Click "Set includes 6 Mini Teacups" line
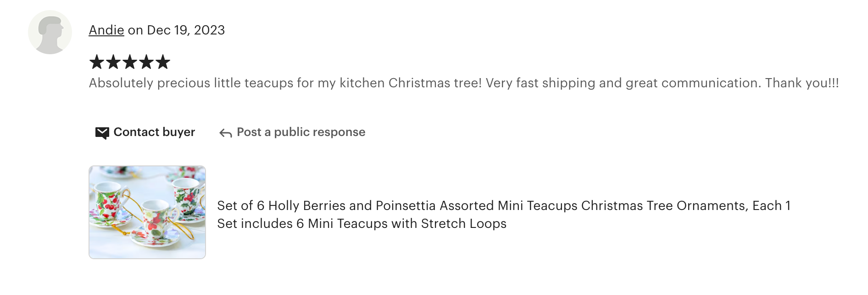This screenshot has height=295, width=868. pyautogui.click(x=362, y=224)
